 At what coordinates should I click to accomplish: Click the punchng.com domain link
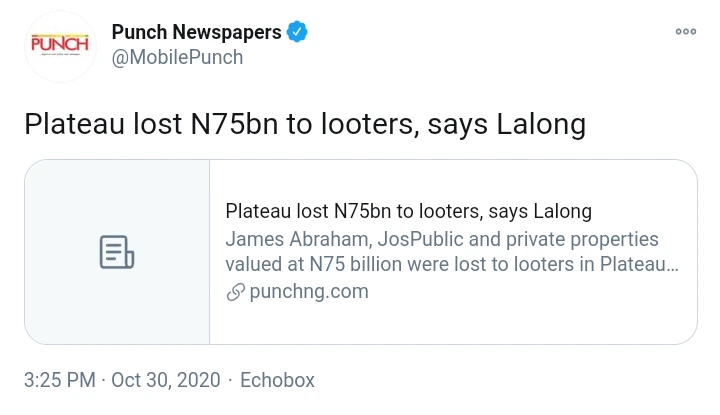tap(309, 292)
